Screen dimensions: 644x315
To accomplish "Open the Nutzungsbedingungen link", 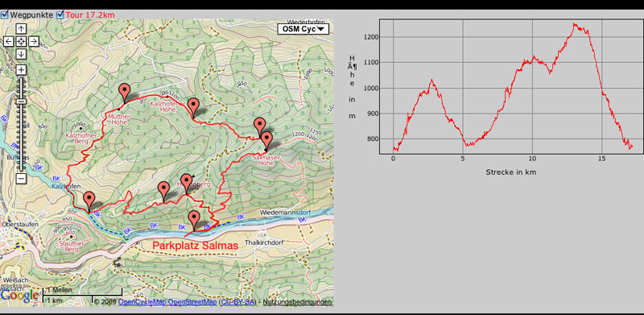I will coord(297,302).
